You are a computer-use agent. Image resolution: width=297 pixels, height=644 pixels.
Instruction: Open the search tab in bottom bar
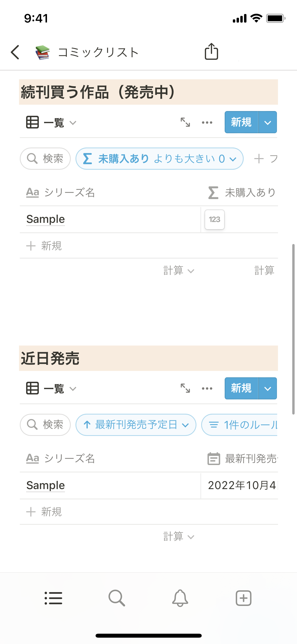(117, 598)
